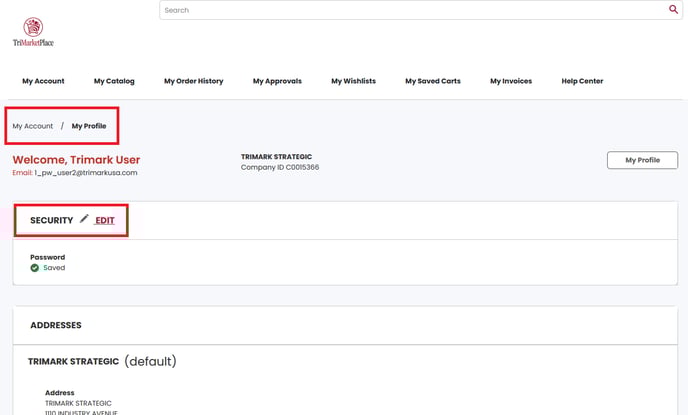Click the Address label
The height and width of the screenshot is (415, 688).
click(x=60, y=393)
